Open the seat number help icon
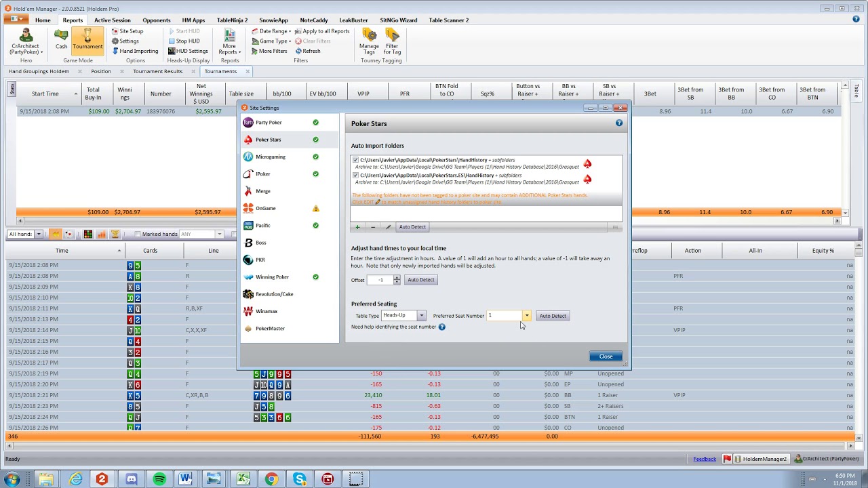The image size is (868, 488). (442, 327)
